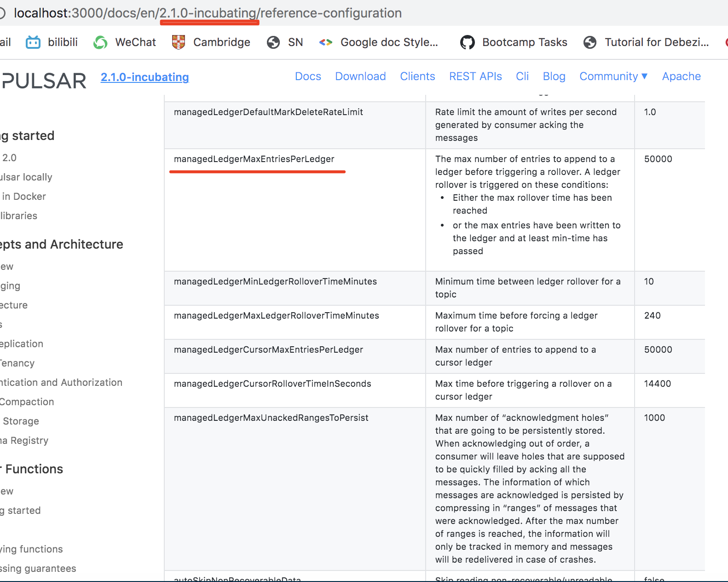Open the 'Tenancy' sidebar page

[17, 363]
